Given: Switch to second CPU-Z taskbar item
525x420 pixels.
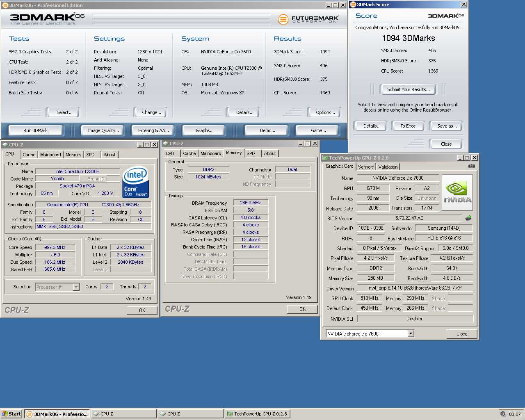Looking at the screenshot, I should point(190,414).
